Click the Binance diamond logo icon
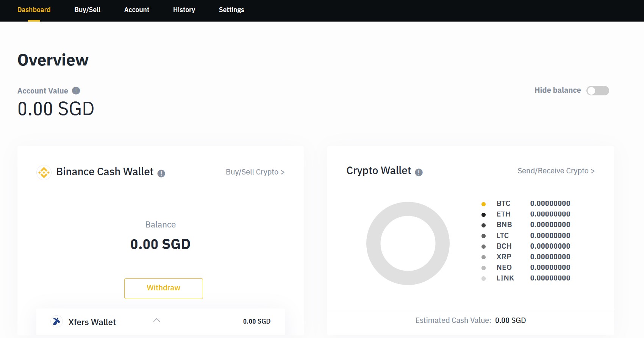Screen dimensions: 644x338 point(44,172)
